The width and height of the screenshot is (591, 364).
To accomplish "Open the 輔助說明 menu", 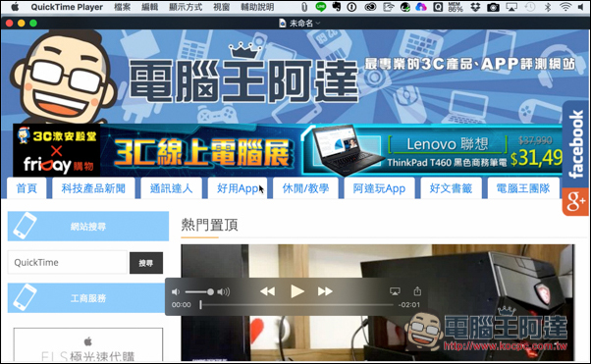I will click(257, 7).
